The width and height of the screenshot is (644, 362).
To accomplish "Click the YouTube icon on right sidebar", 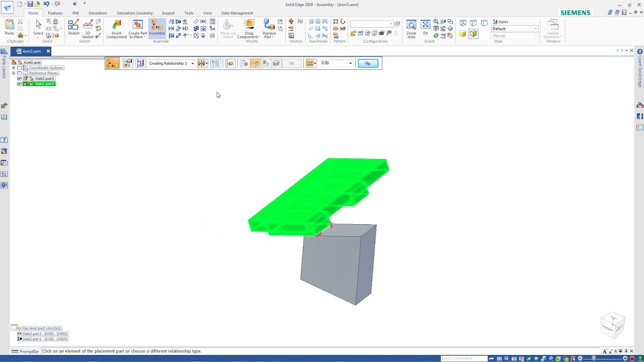I will tap(640, 105).
